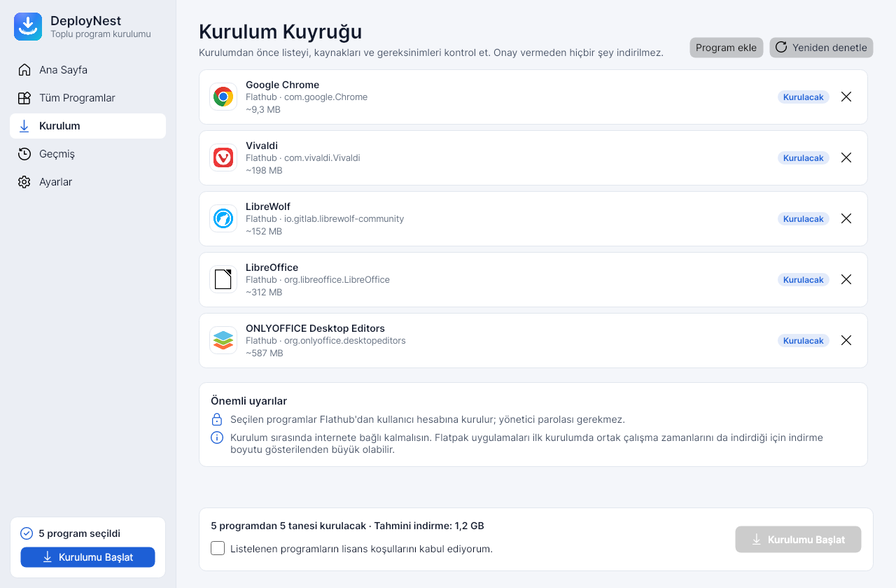Click the Önemli uyarılar heading
896x588 pixels.
pos(249,401)
